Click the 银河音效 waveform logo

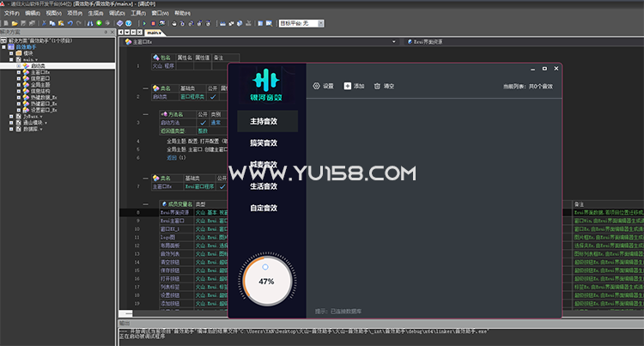[x=266, y=80]
